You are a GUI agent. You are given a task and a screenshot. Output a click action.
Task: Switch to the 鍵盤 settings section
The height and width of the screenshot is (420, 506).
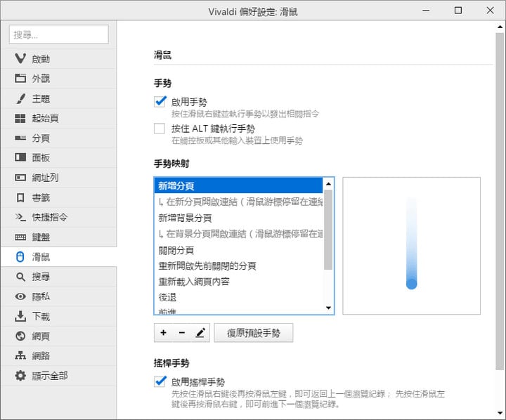point(58,237)
